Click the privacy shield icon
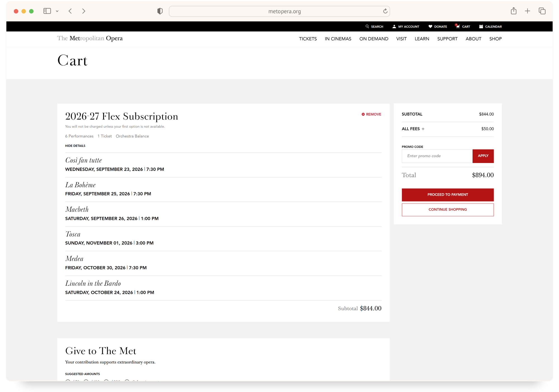The height and width of the screenshot is (392, 559). pyautogui.click(x=160, y=11)
